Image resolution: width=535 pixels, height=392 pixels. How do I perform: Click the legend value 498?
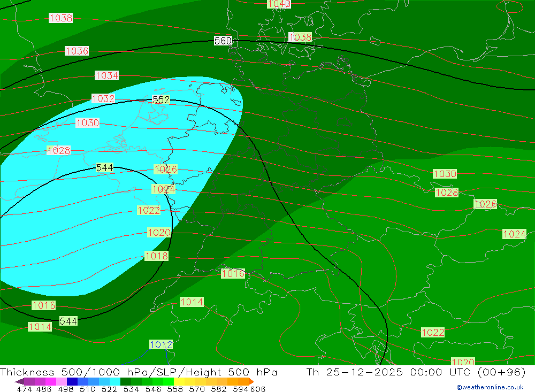(66, 389)
